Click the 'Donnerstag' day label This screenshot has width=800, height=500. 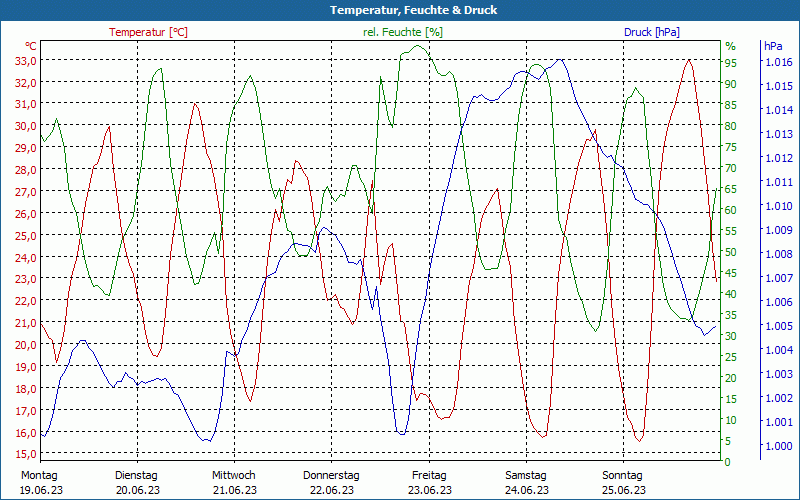pos(331,475)
